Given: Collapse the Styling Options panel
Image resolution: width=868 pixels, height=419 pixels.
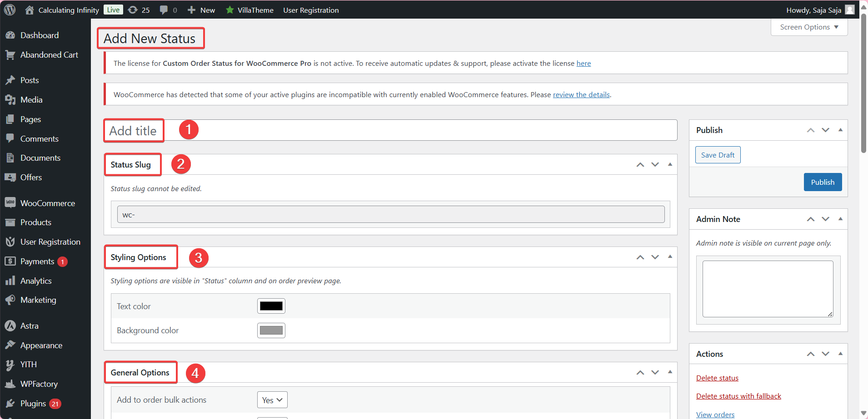Looking at the screenshot, I should click(670, 256).
